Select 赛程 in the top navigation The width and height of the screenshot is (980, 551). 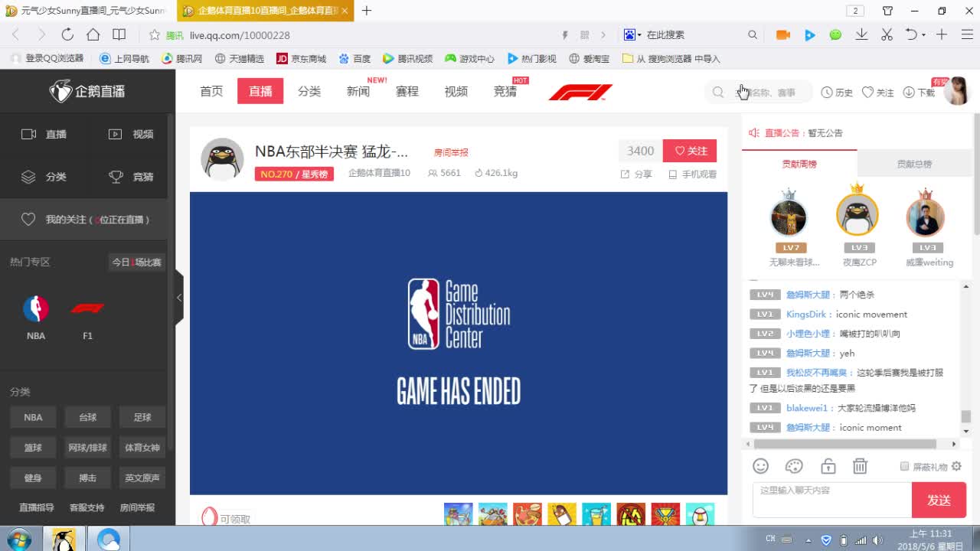pos(407,91)
